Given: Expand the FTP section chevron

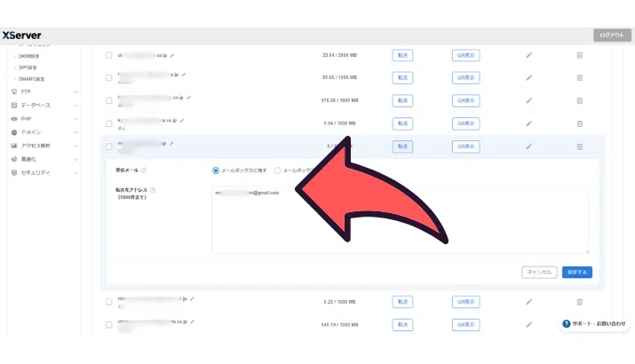Looking at the screenshot, I should click(75, 92).
